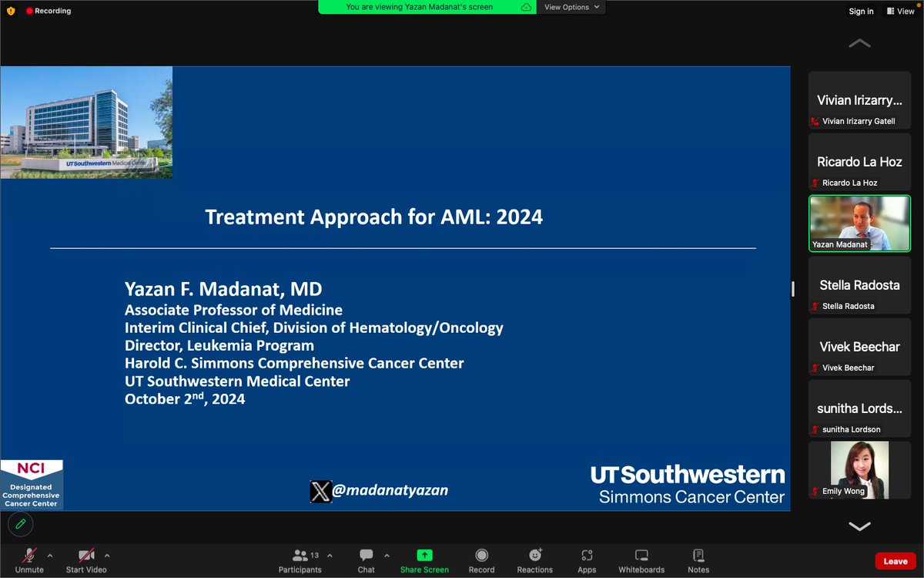Image resolution: width=924 pixels, height=578 pixels.
Task: Click the green 'You are viewing' banner
Action: coord(427,7)
